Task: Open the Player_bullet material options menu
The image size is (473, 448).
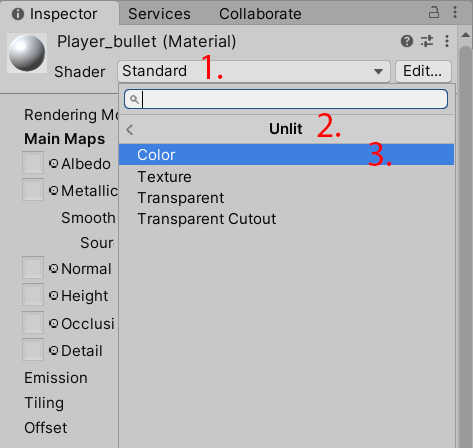Action: coord(447,41)
